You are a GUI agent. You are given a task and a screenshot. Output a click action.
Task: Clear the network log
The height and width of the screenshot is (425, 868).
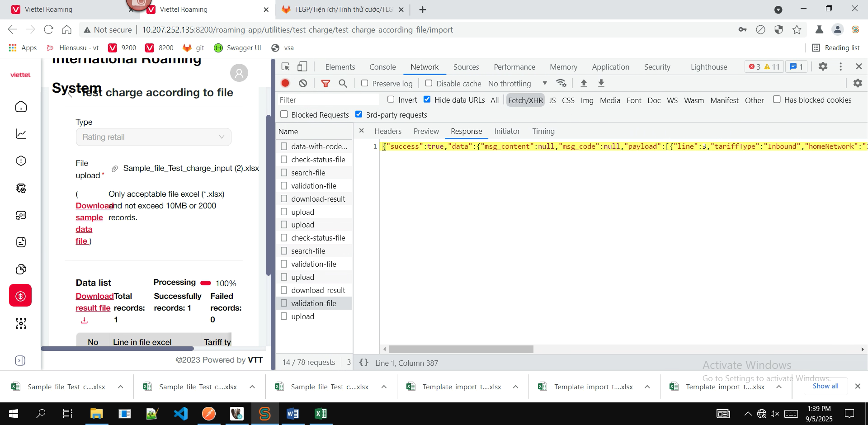(303, 83)
